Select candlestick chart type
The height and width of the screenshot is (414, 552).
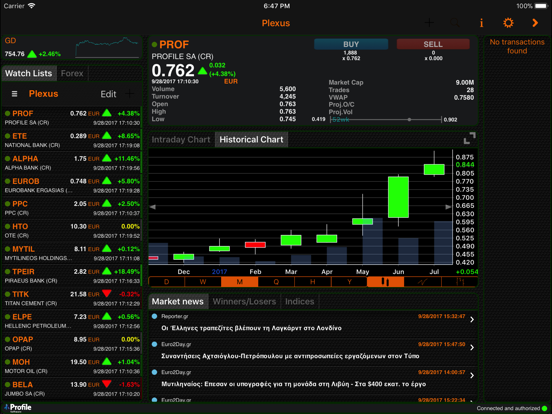pos(385,282)
